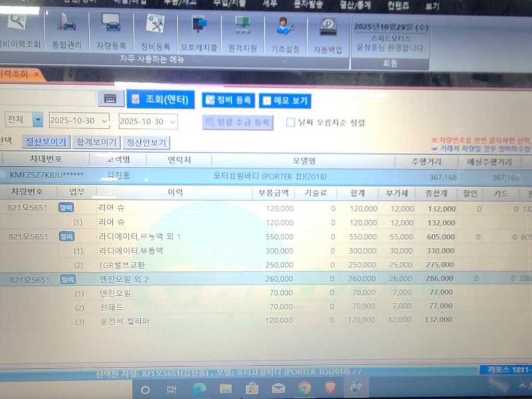Open the on-screen keyboard icon
The height and width of the screenshot is (399, 532).
110,99
